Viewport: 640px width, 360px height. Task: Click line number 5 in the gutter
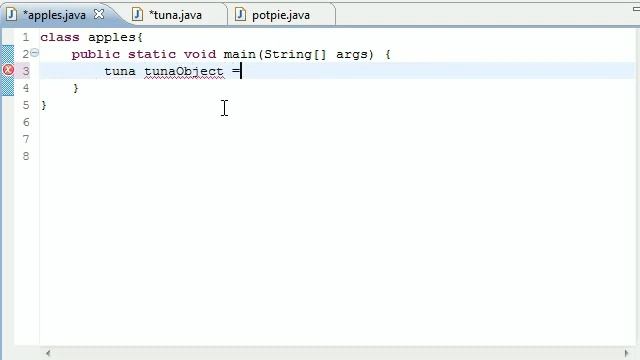[x=26, y=105]
